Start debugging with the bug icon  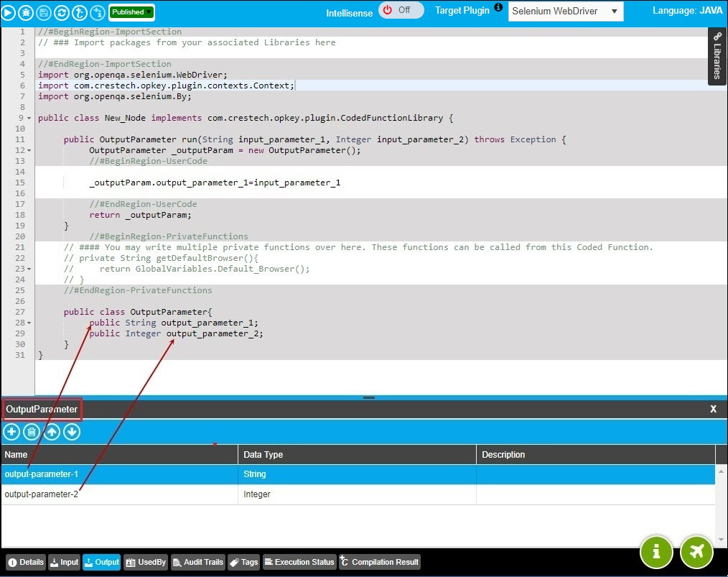[26, 12]
